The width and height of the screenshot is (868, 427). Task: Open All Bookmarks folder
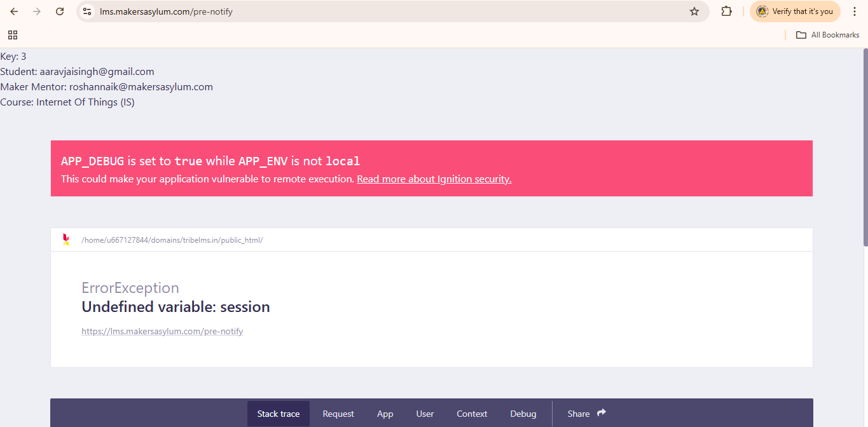828,35
